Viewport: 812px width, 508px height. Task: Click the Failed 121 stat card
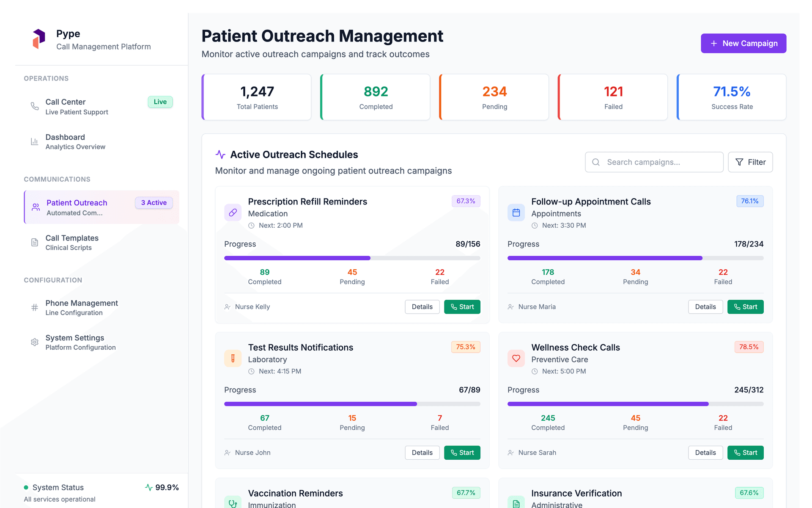pos(613,97)
